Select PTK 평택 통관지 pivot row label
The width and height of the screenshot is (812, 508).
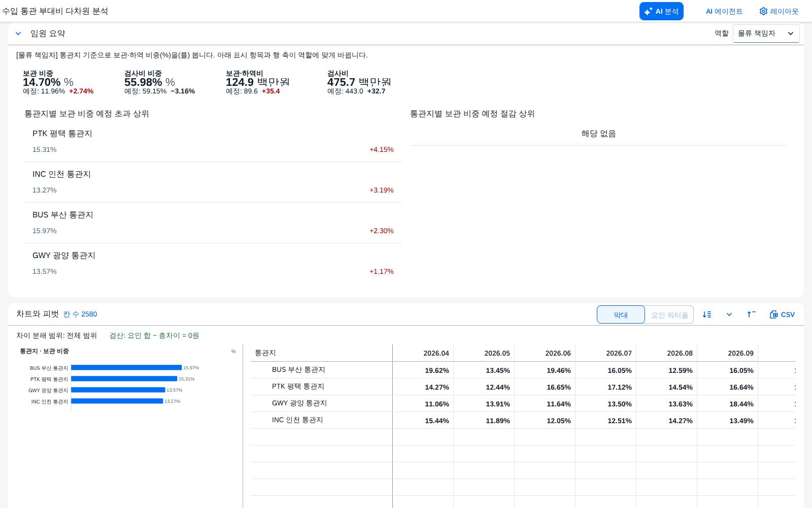tap(298, 387)
